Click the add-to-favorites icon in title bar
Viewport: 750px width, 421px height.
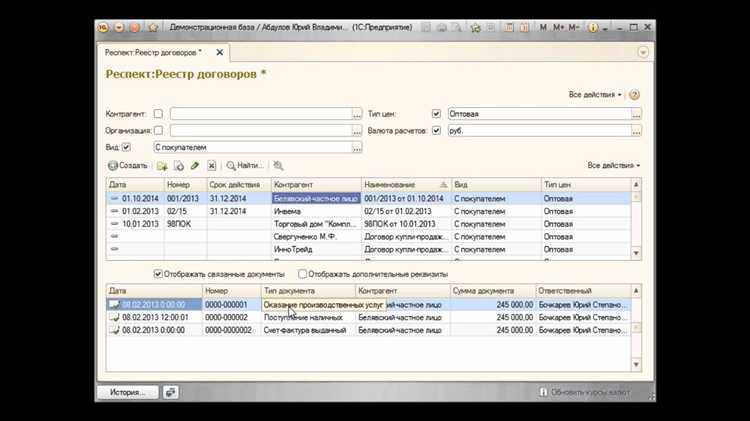pyautogui.click(x=475, y=28)
